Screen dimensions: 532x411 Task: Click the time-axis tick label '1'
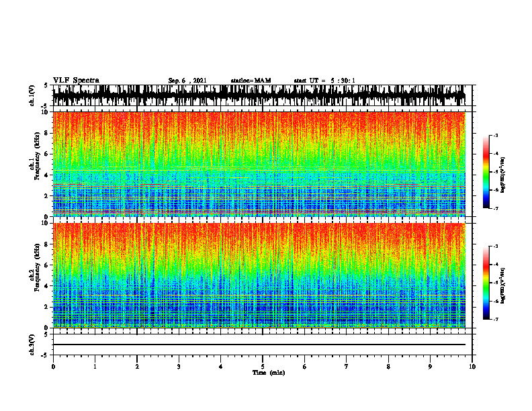click(x=95, y=367)
